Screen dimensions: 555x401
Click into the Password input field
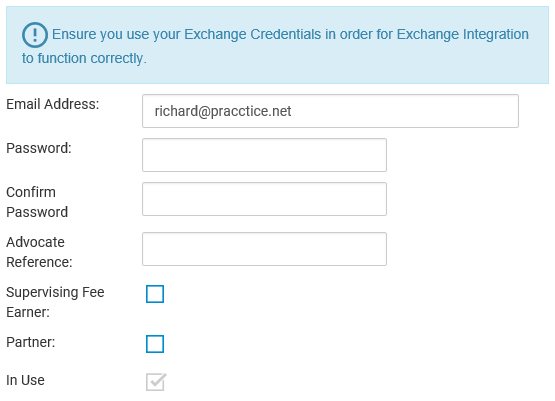tap(264, 155)
